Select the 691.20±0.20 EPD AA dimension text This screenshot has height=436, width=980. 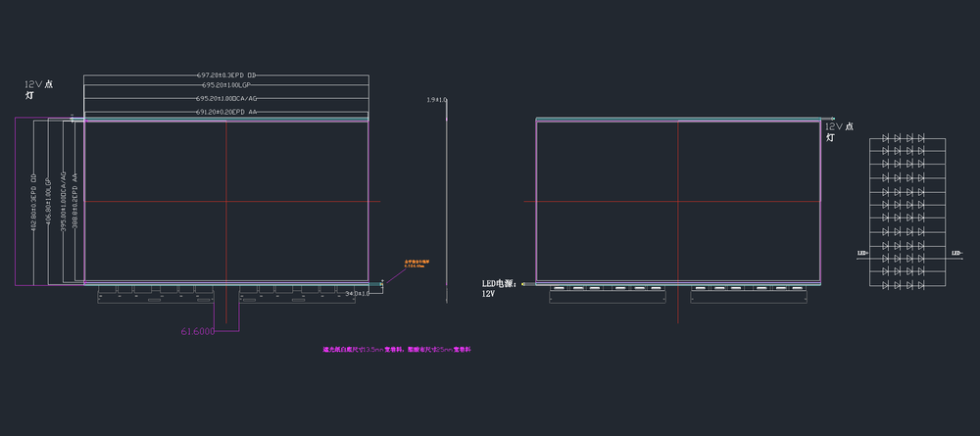click(x=226, y=112)
